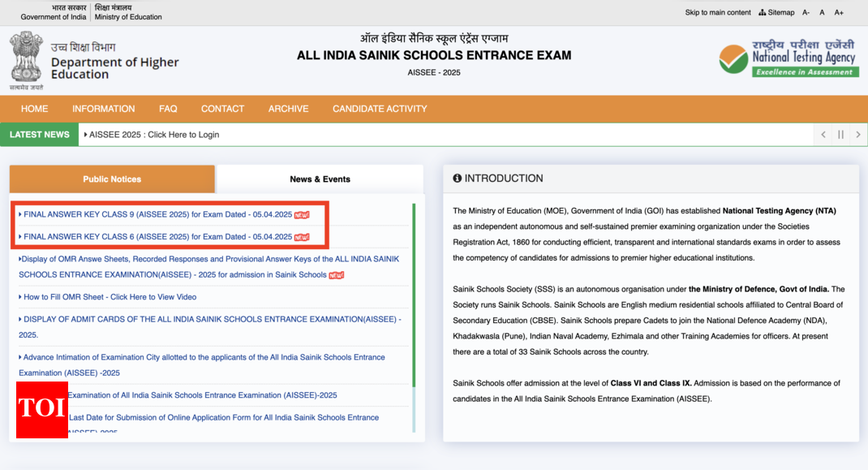This screenshot has height=470, width=868.
Task: Open How to Fill OMR Sheet video link
Action: tap(110, 297)
